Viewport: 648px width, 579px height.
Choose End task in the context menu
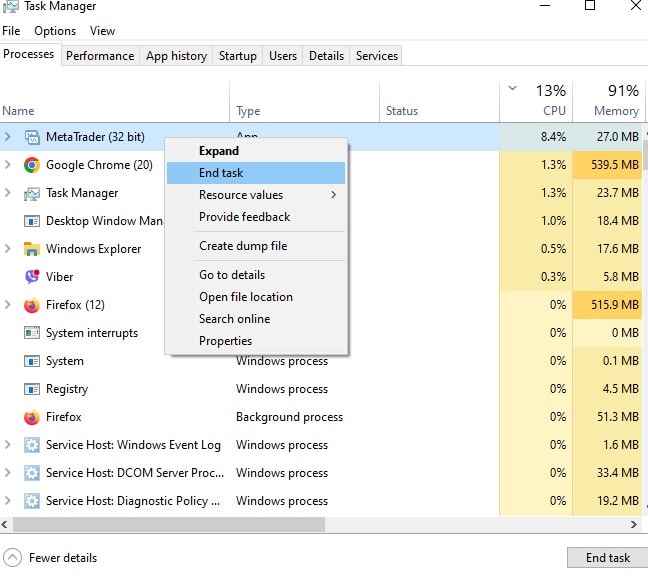256,173
